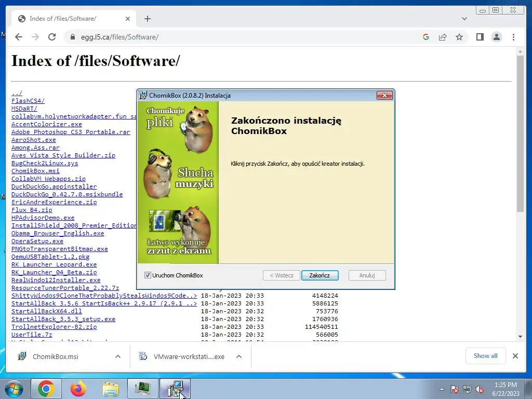Click QemuUSBTablet-1.2.pkg link
The width and height of the screenshot is (532, 399).
(50, 257)
